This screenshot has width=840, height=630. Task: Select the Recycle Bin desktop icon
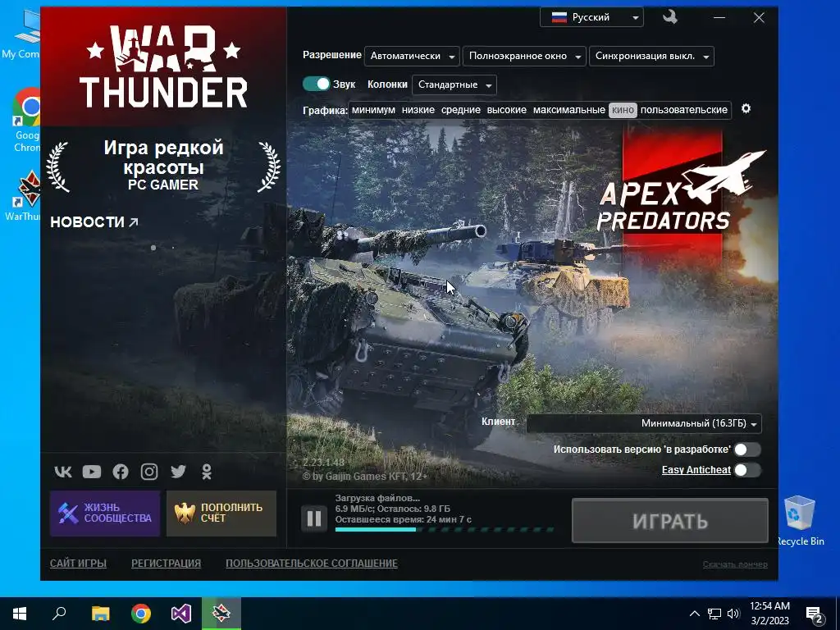tap(799, 519)
